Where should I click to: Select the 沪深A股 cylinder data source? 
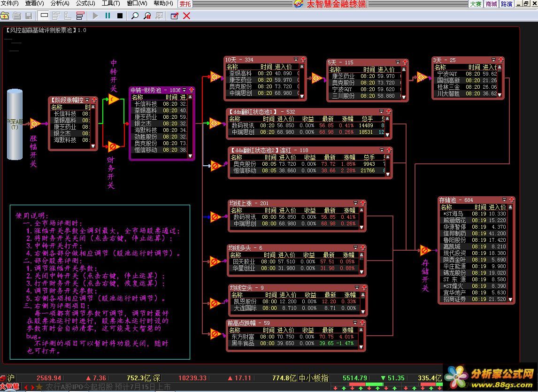point(15,124)
